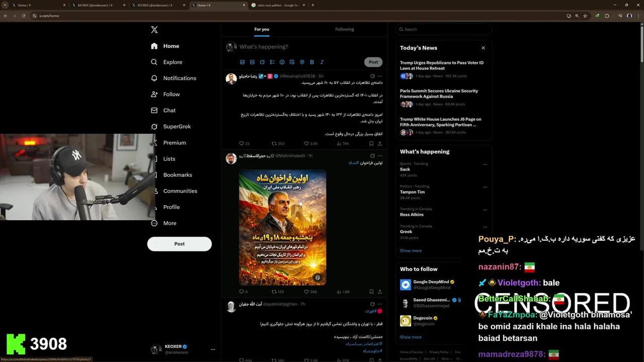644x362 pixels.
Task: Open SuperGrok in the sidebar
Action: click(x=171, y=126)
